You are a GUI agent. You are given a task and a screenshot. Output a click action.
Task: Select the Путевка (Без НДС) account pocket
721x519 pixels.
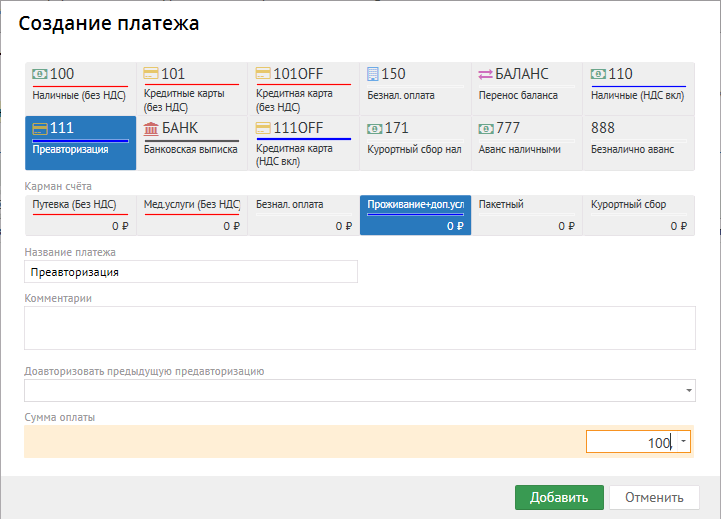(80, 214)
